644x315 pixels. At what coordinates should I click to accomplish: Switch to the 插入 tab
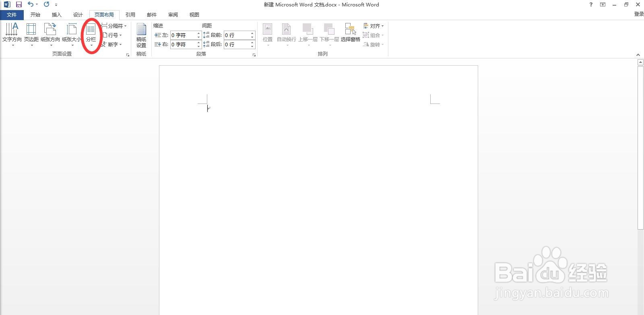[x=57, y=15]
